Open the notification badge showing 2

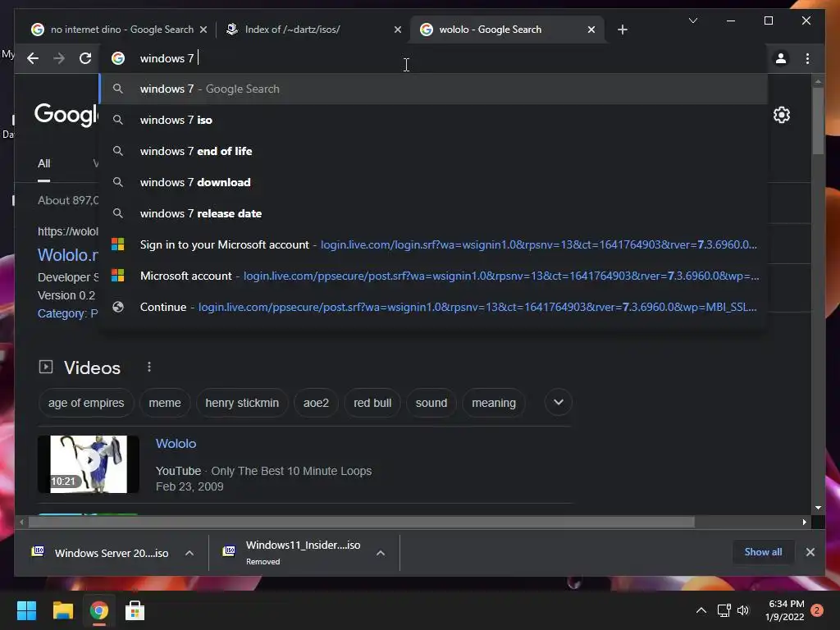[x=817, y=610]
